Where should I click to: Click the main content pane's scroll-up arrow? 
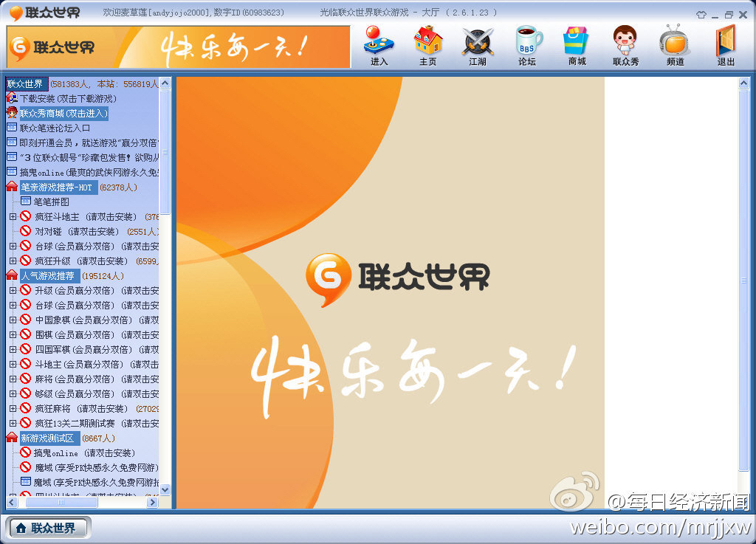click(x=743, y=83)
